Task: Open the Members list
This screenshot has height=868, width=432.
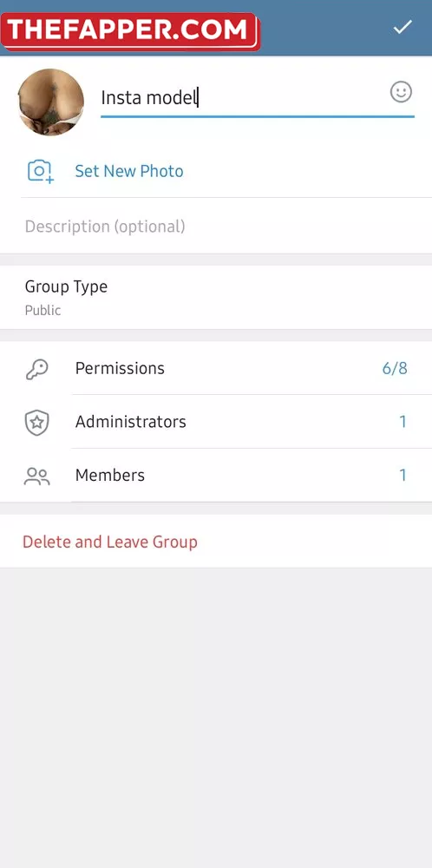Action: tap(216, 475)
